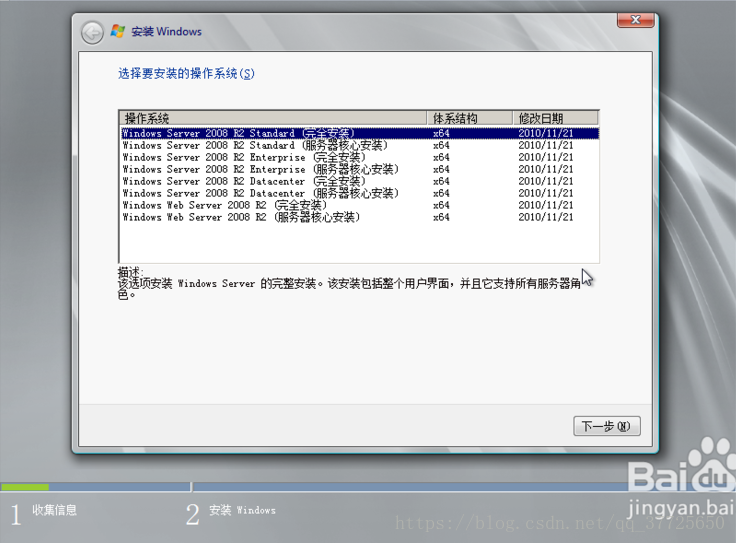Screen dimensions: 736x543
Task: Click the 安装 Windows step 2 label
Action: pos(242,510)
